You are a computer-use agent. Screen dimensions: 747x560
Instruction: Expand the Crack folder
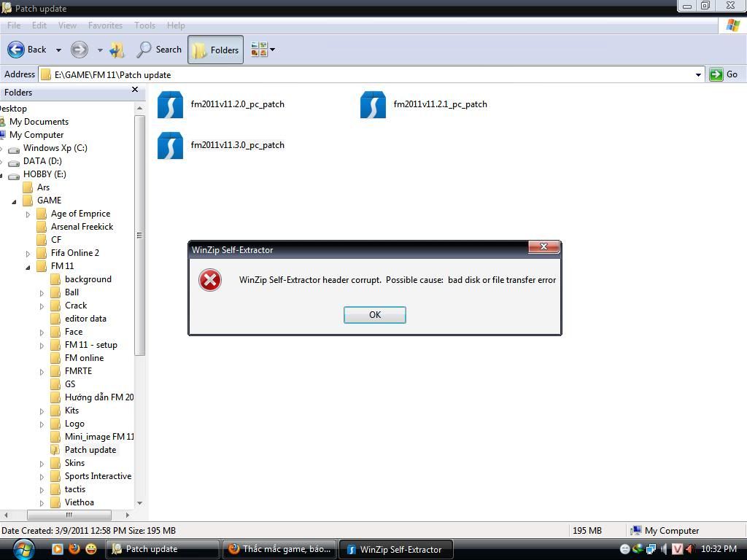[42, 307]
